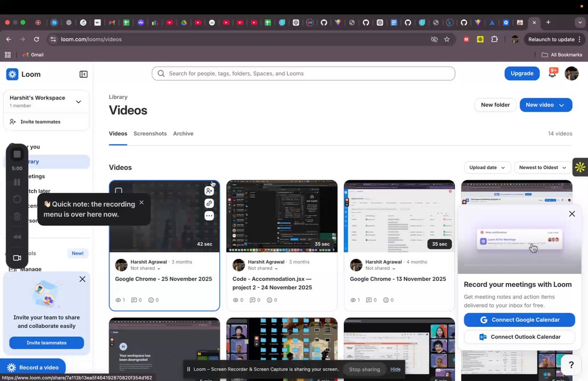Click the share-with-people icon on first video
Image resolution: width=588 pixels, height=381 pixels.
(209, 191)
